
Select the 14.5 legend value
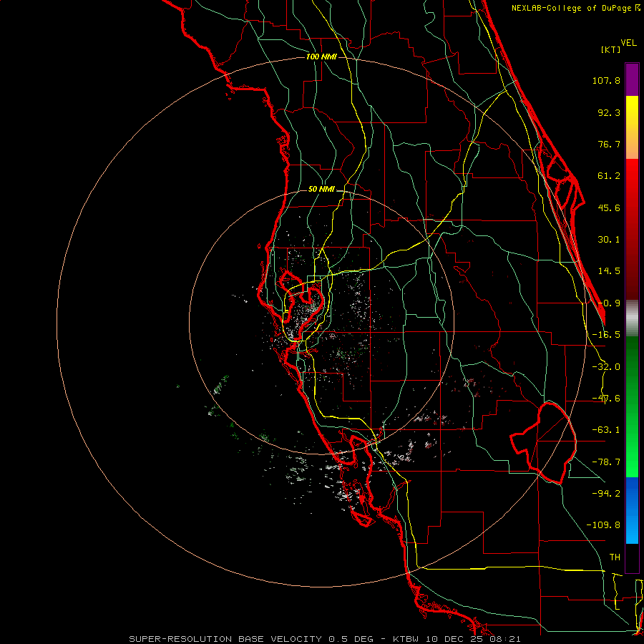click(x=609, y=271)
